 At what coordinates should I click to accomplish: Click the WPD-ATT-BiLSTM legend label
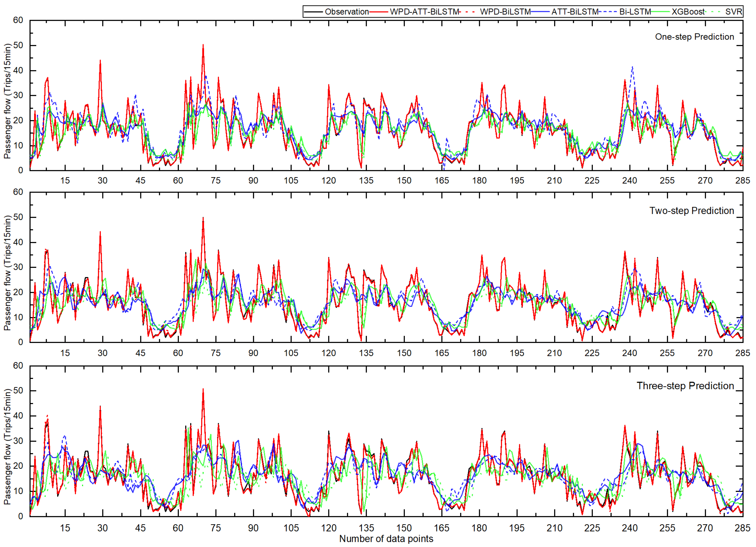pos(424,12)
